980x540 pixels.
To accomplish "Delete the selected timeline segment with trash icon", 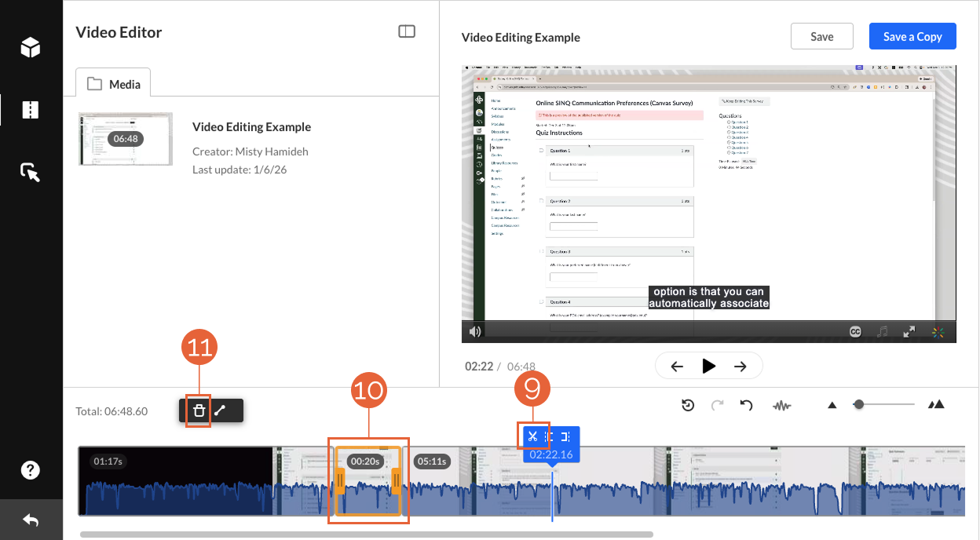I will [x=199, y=410].
